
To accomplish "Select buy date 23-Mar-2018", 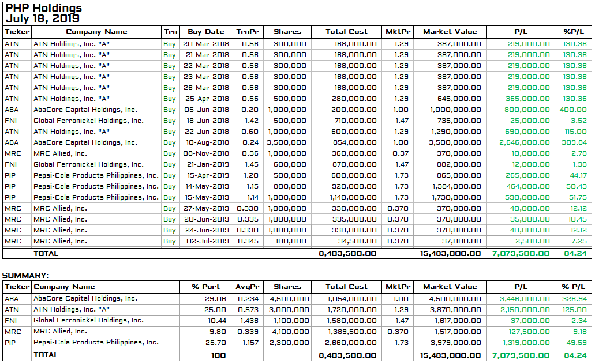I will (x=206, y=77).
